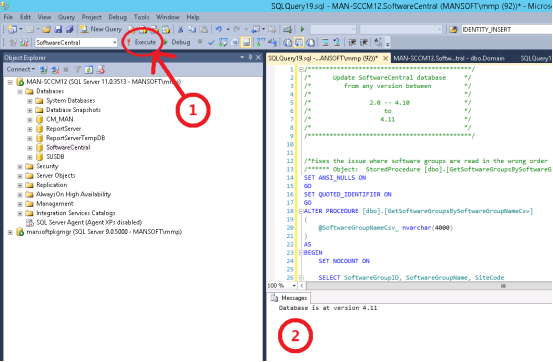Open a New Query window
Image resolution: width=553 pixels, height=362 pixels.
pyautogui.click(x=101, y=29)
